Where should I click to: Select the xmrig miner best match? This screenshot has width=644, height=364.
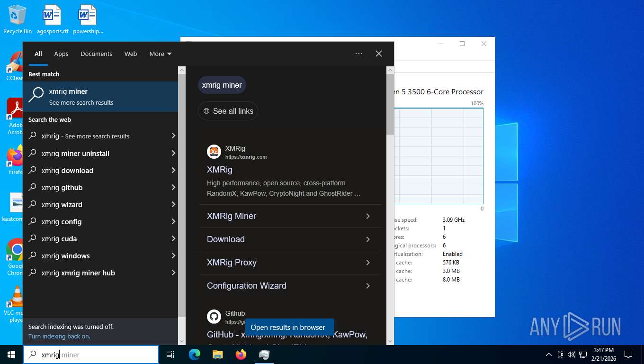click(x=100, y=97)
